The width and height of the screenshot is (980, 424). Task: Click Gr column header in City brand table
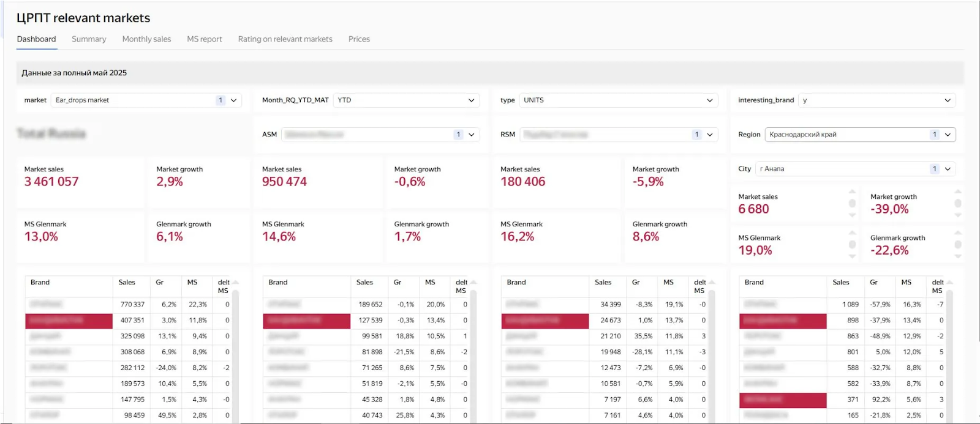click(x=873, y=283)
